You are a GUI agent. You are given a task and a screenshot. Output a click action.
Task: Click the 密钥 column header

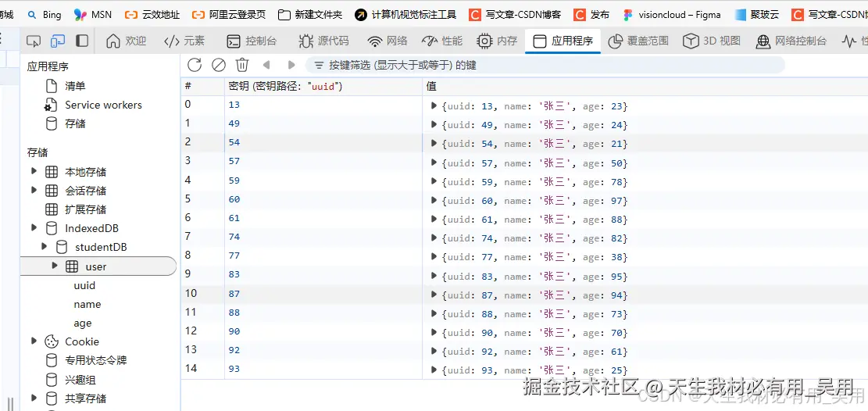click(x=323, y=87)
